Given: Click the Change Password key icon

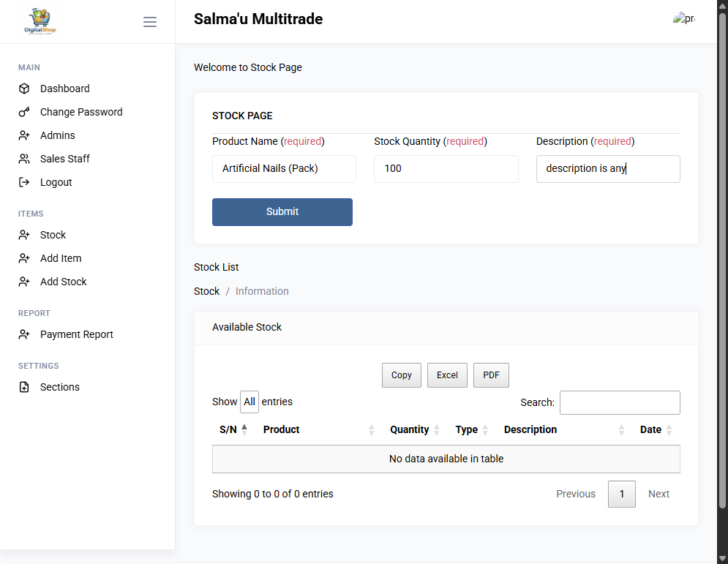Looking at the screenshot, I should click(24, 112).
